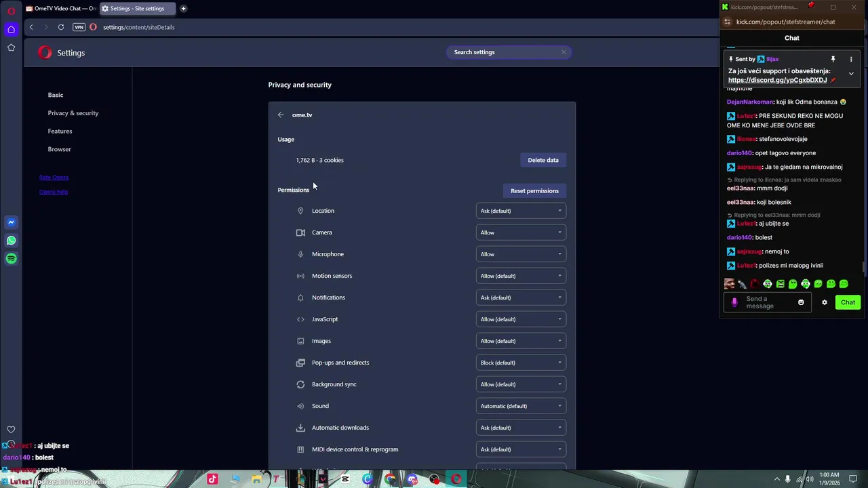Viewport: 868px width, 488px height.
Task: Select Privacy & security in settings sidebar
Action: coord(73,113)
